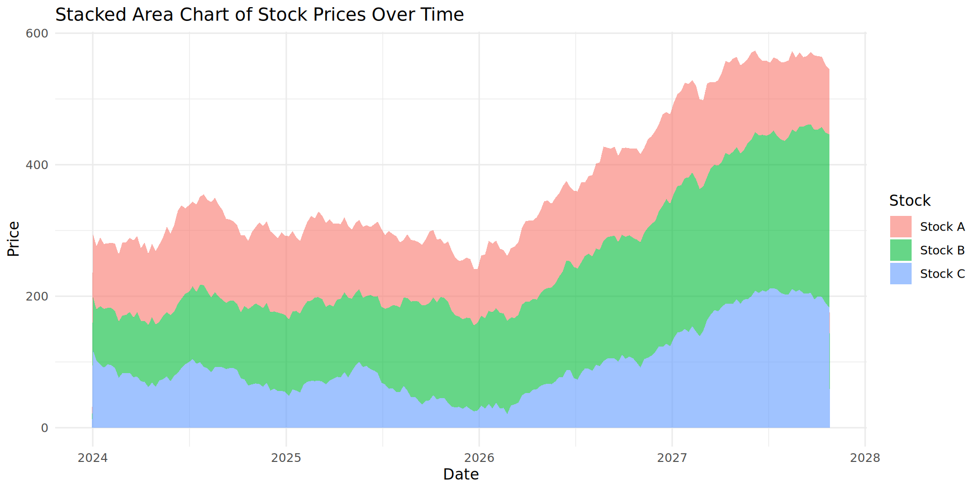980x490 pixels.
Task: Click the "Date" x-axis title
Action: (460, 474)
